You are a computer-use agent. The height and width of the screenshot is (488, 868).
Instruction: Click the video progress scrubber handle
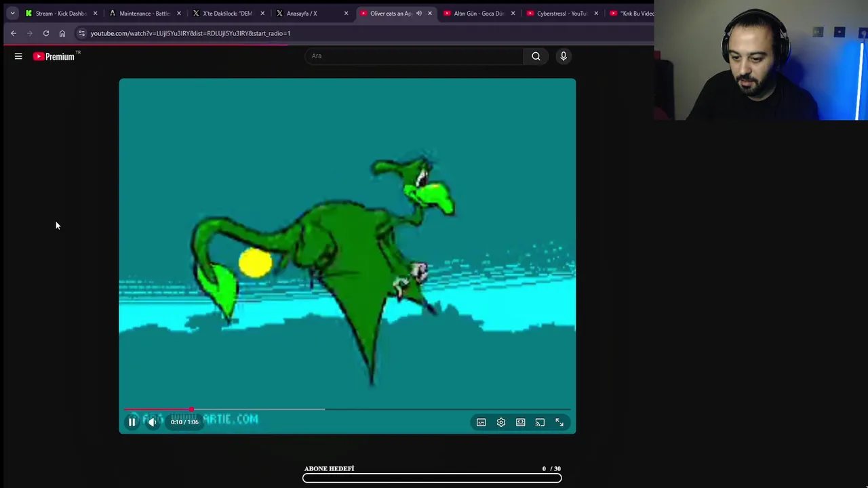[192, 409]
